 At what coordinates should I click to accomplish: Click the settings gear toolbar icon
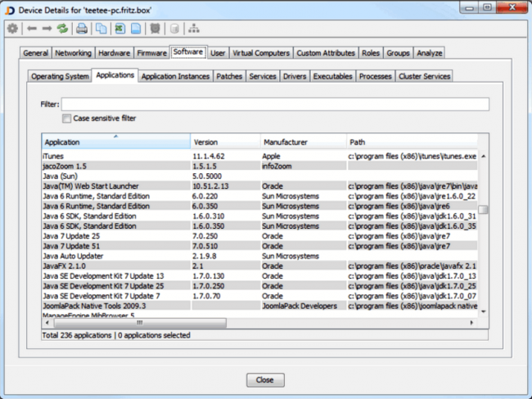click(12, 29)
